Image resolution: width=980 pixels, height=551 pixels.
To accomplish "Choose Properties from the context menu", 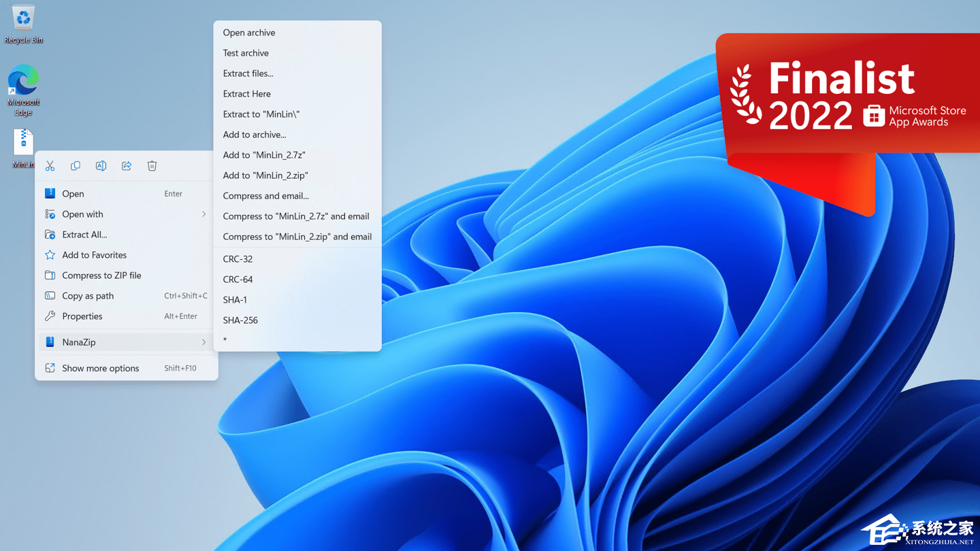I will 127,316.
